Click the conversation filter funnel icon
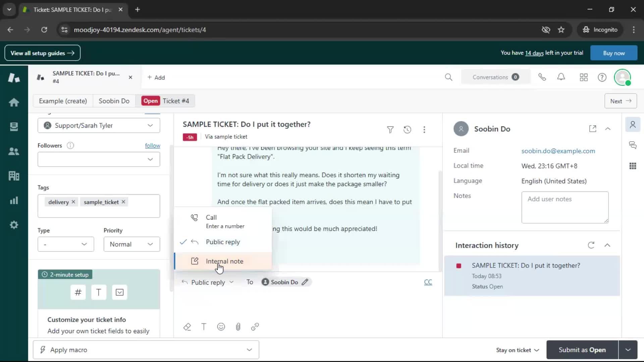644x362 pixels. click(x=390, y=130)
